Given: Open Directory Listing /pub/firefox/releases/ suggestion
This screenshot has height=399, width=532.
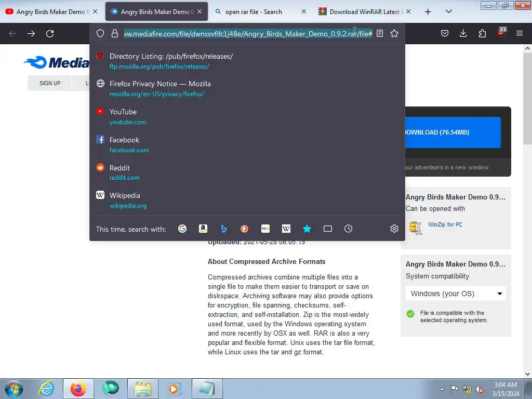Looking at the screenshot, I should [x=247, y=61].
